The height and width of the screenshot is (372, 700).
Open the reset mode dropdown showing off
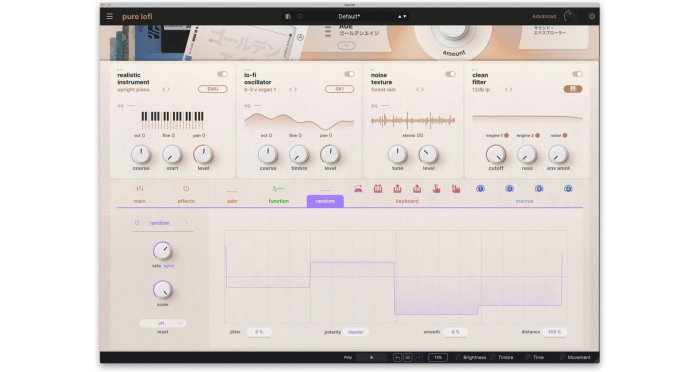pos(162,323)
